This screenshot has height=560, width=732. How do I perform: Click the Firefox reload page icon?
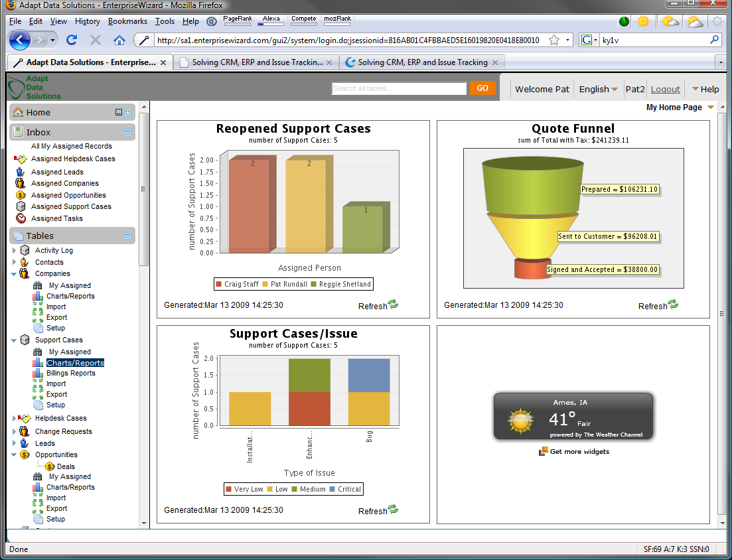pyautogui.click(x=72, y=40)
